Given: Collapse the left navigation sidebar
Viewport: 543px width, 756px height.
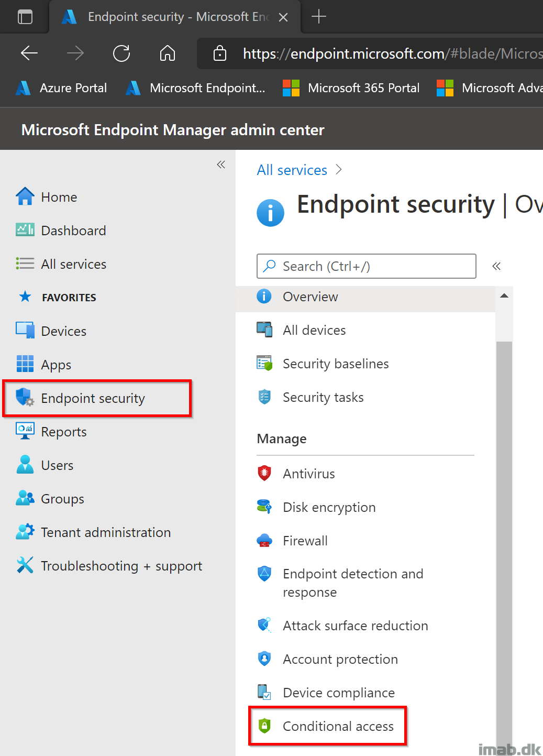Looking at the screenshot, I should [x=221, y=165].
